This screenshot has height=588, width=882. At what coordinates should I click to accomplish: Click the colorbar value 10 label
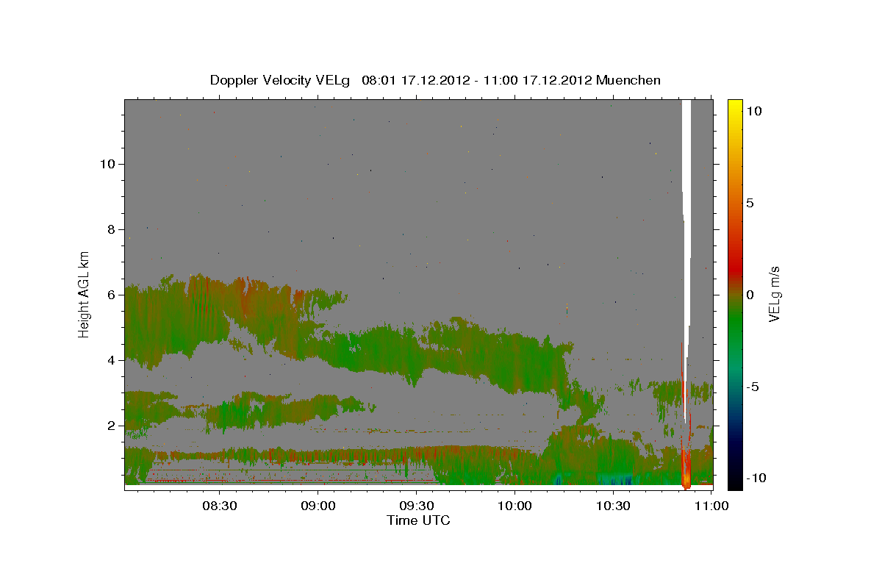(753, 110)
